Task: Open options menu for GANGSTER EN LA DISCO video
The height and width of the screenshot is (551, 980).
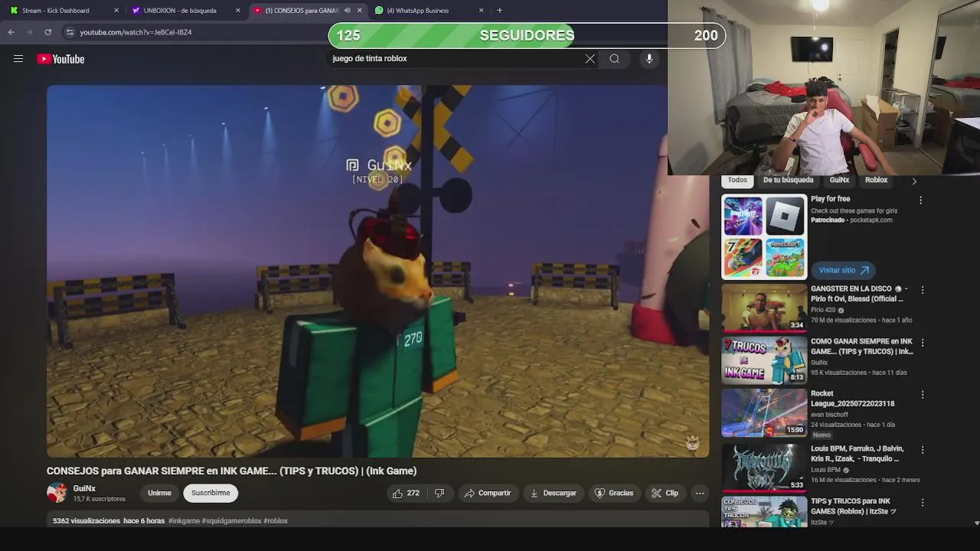Action: tap(923, 291)
